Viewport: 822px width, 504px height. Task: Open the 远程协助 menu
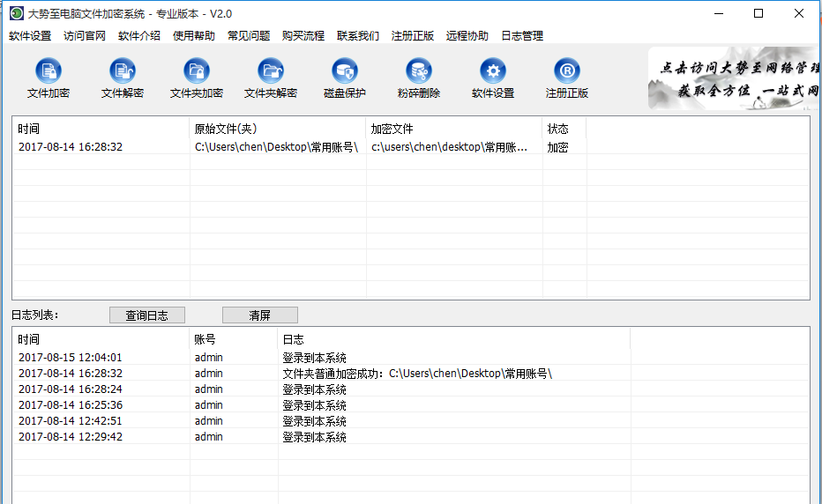pos(467,36)
